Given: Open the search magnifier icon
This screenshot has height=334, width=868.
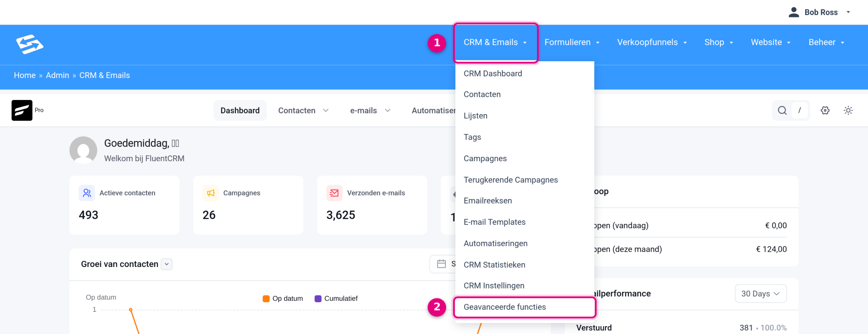Looking at the screenshot, I should click(x=782, y=110).
